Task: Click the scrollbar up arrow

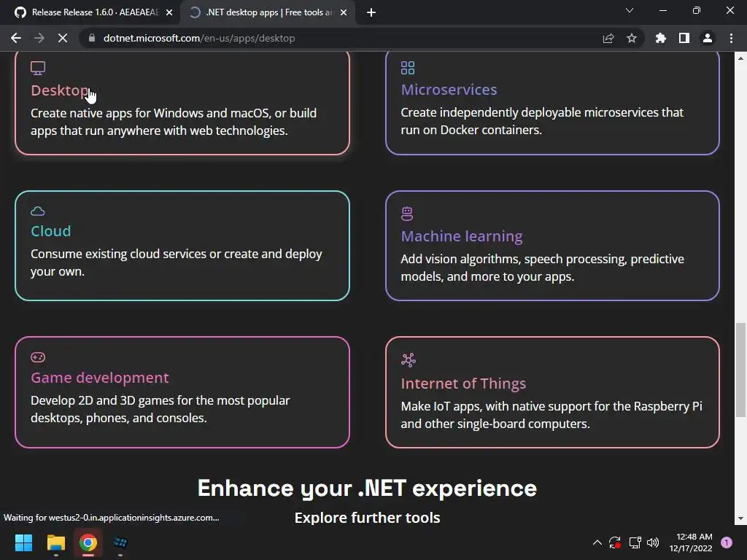Action: click(740, 58)
